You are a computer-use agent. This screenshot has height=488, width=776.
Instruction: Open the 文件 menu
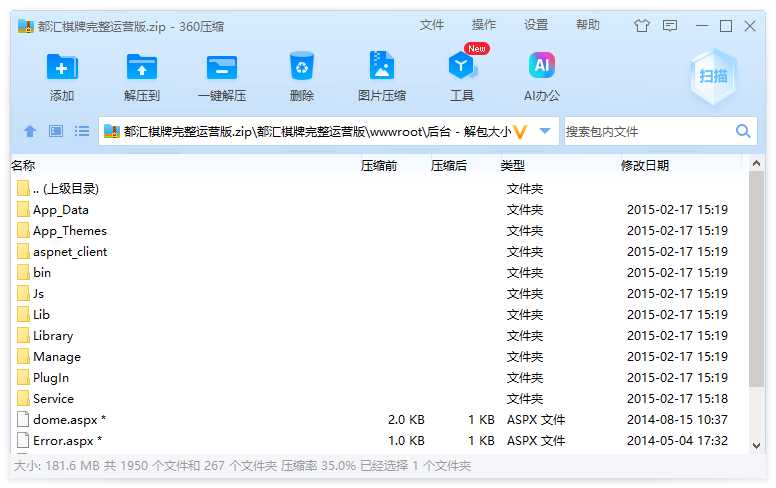coord(432,25)
